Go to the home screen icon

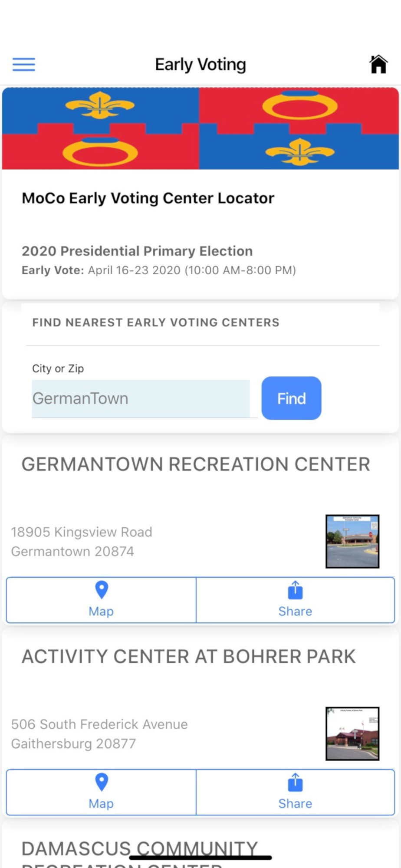(378, 64)
